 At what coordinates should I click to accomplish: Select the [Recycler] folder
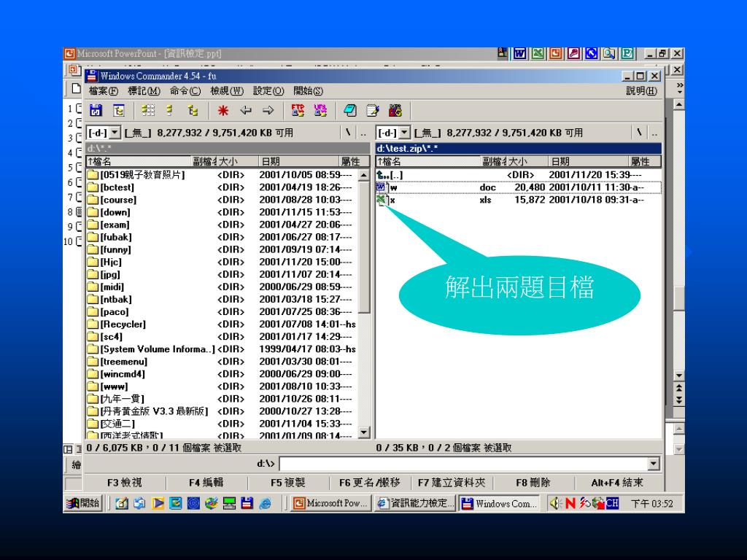point(222,324)
